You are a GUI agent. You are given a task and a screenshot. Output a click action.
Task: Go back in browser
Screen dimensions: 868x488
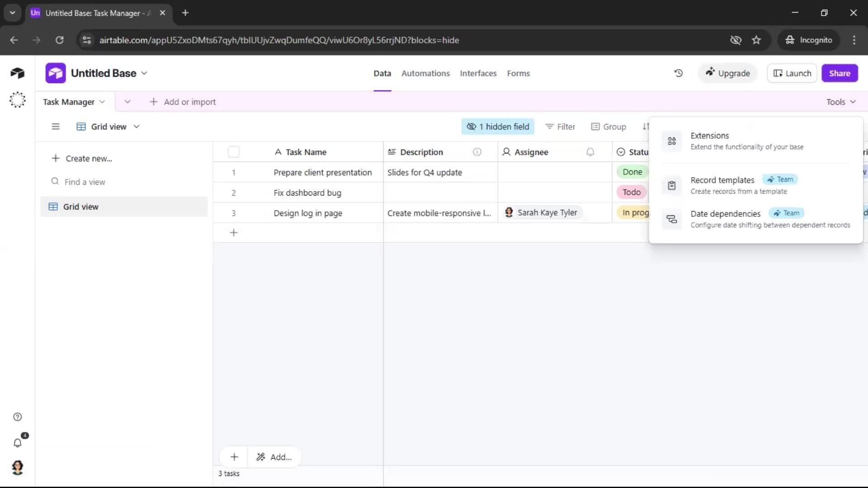(14, 40)
